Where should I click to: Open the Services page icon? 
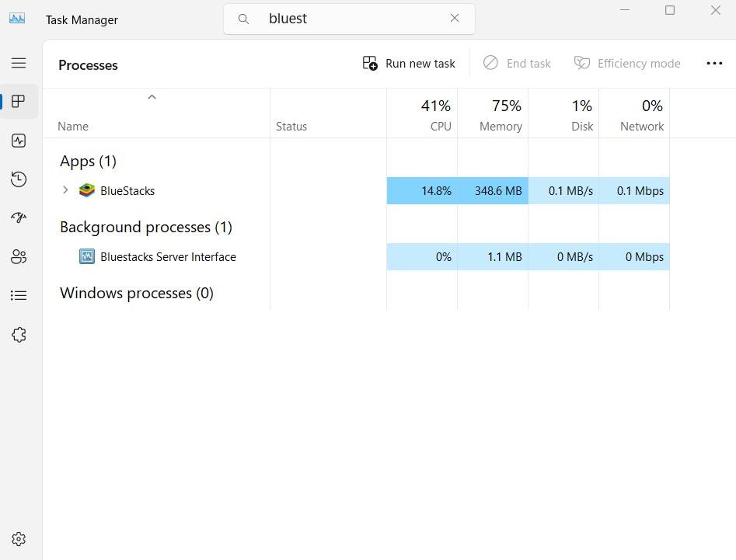tap(19, 335)
